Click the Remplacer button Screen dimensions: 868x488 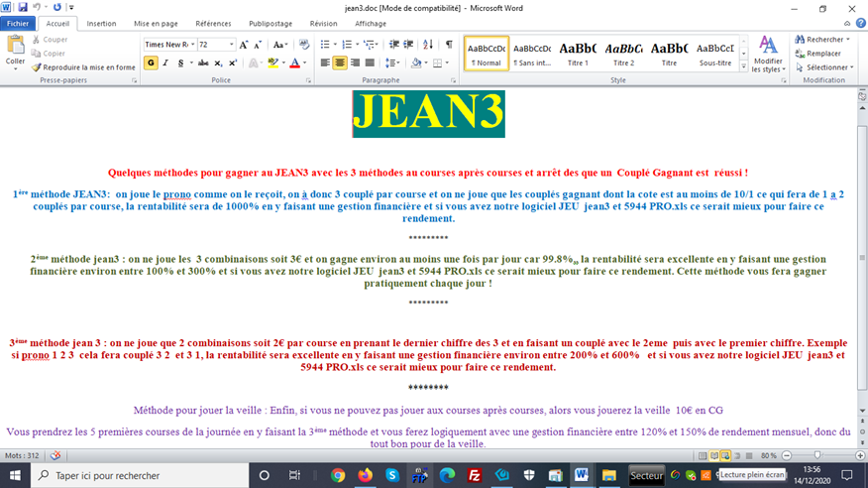[x=818, y=54]
